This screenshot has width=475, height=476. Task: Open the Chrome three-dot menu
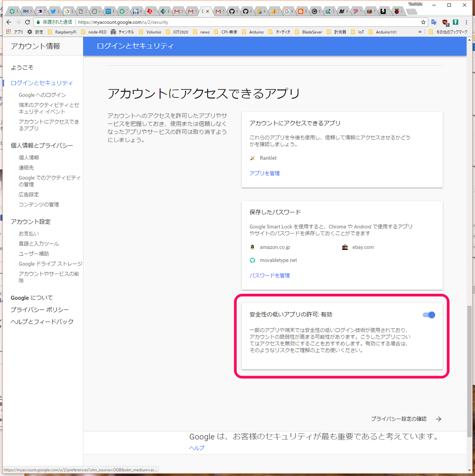[x=466, y=22]
